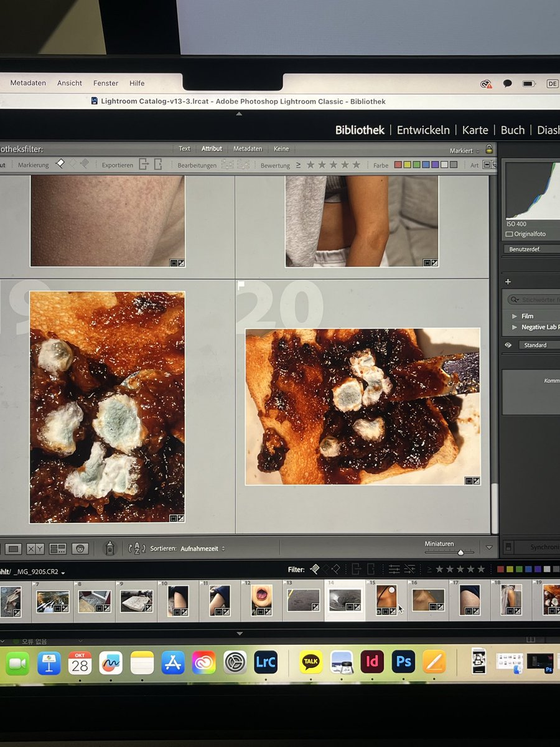Open KakaoTalk from the Dock
Screen dimensions: 560x747
click(x=310, y=662)
